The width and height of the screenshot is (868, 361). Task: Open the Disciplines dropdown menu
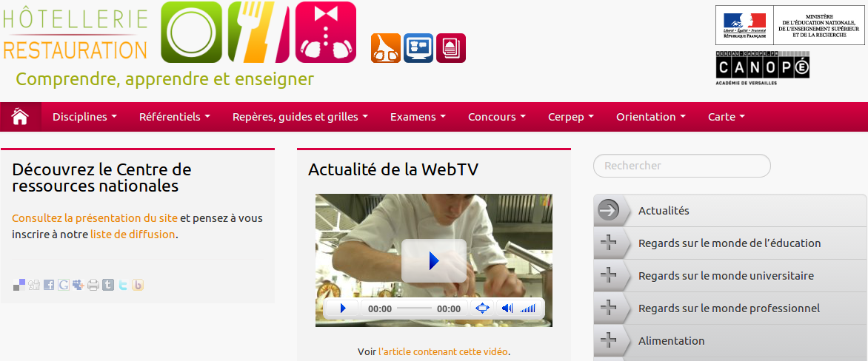[84, 117]
